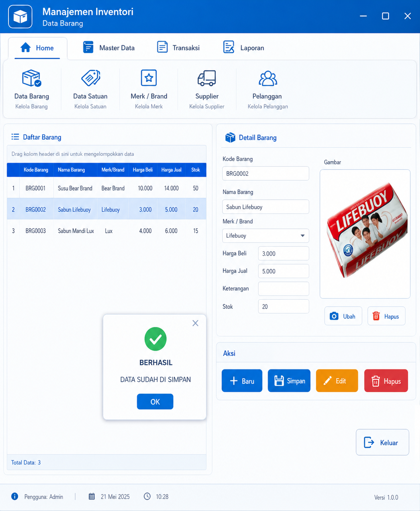Click the Versi 1.0.0 label
Image resolution: width=420 pixels, height=511 pixels.
[386, 497]
